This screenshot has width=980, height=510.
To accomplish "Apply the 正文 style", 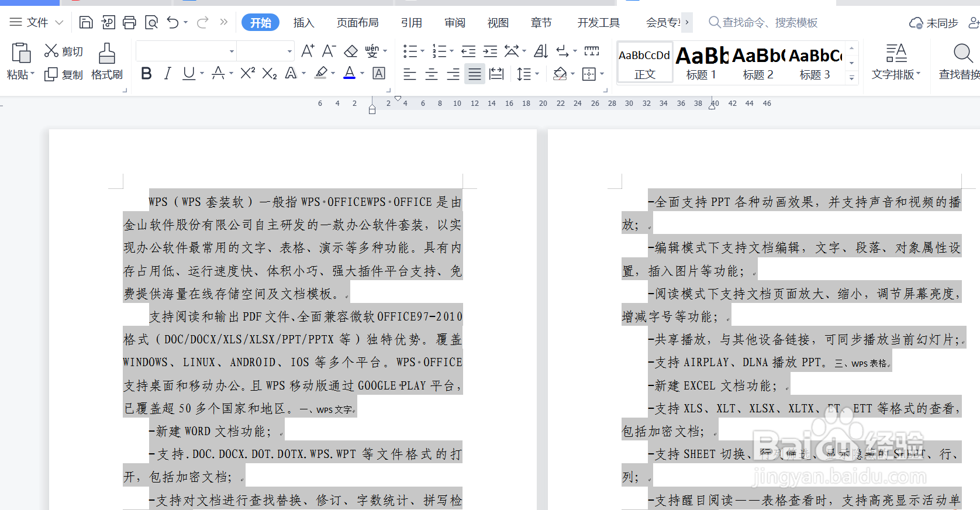I will pyautogui.click(x=645, y=62).
